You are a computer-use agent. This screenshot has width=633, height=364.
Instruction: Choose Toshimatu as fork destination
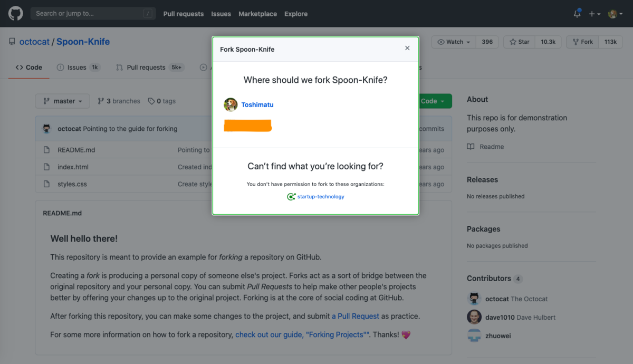coord(257,104)
